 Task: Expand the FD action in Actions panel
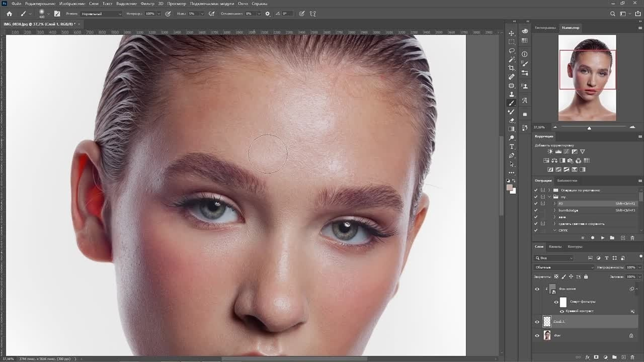coord(554,204)
